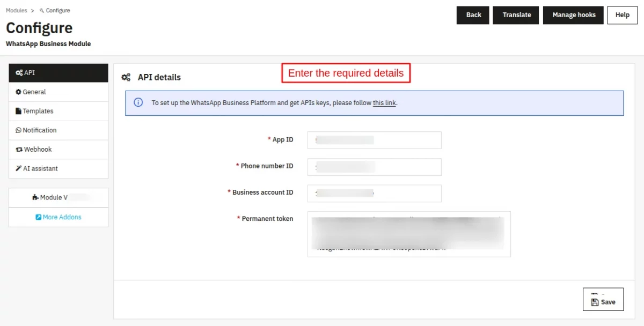Click the wrench icon in breadcrumb
Screen dimensions: 644x326
click(x=42, y=11)
